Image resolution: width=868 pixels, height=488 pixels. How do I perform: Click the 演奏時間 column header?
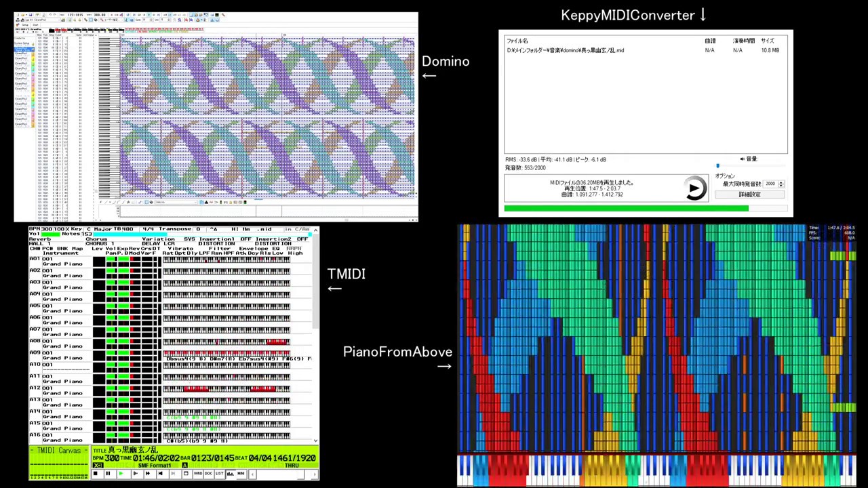pos(744,41)
